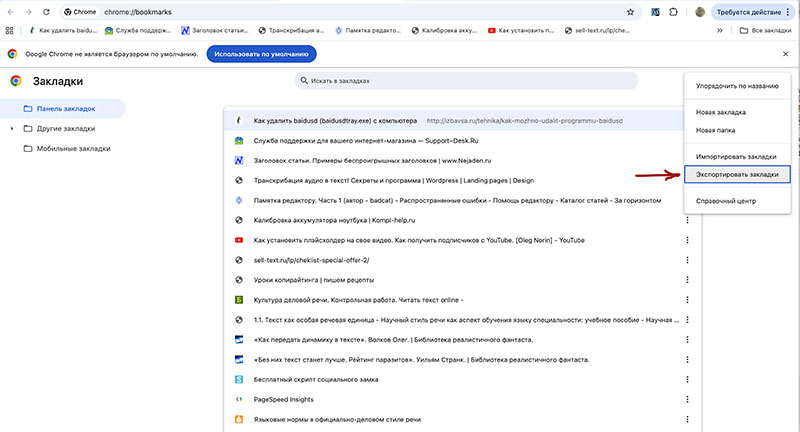Select Как передать динамику в тексте row
800x432 pixels.
pos(462,340)
